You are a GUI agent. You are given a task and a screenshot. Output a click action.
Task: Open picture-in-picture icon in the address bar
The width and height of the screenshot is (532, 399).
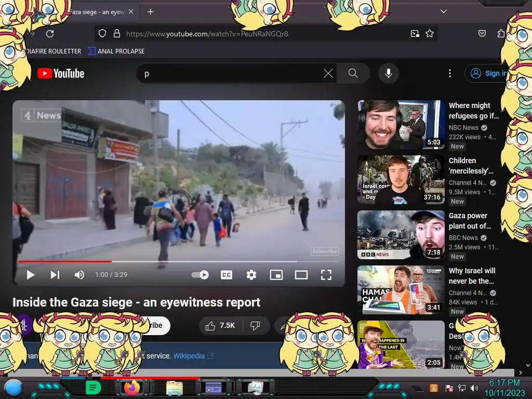click(x=415, y=34)
